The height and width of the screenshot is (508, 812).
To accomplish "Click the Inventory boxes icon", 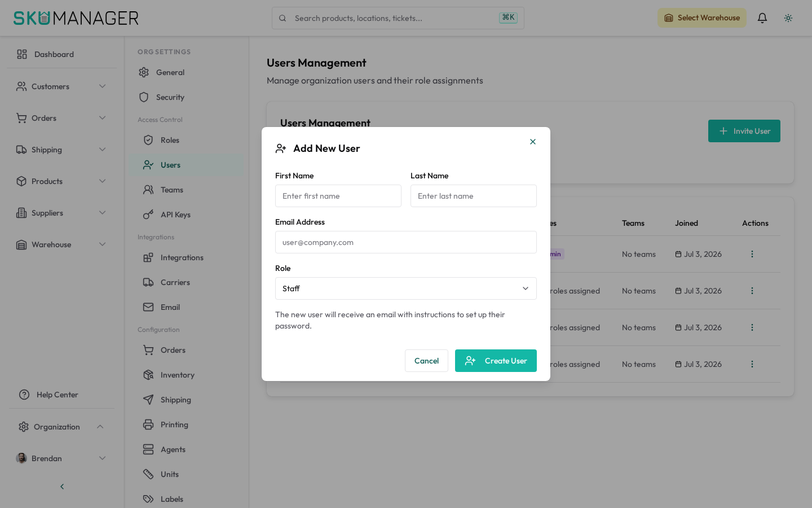I will [148, 375].
